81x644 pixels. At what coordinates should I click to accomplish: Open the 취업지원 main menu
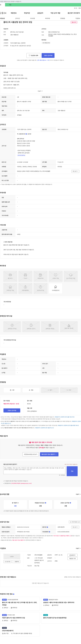[x=27, y=13]
